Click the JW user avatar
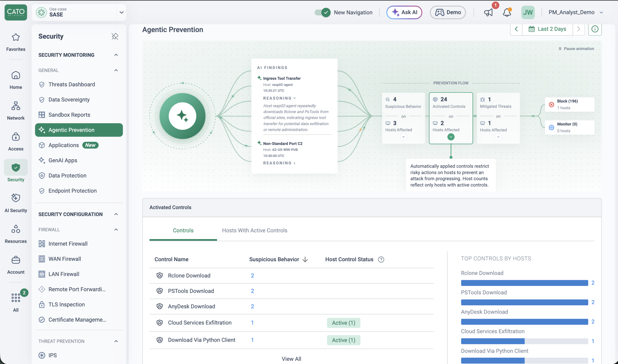The image size is (618, 364). pyautogui.click(x=528, y=12)
